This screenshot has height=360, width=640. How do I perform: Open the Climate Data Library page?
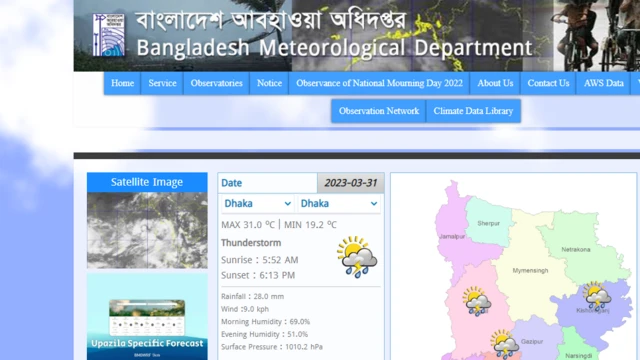[473, 111]
